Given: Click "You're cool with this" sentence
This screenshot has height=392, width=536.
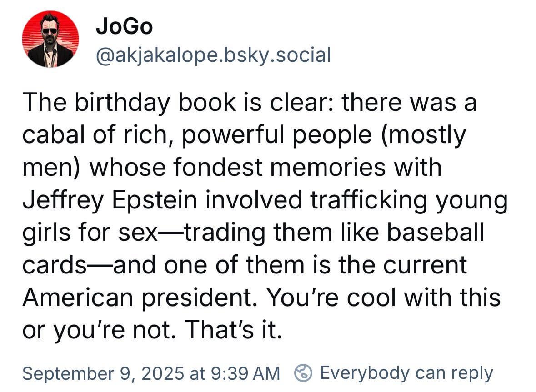Looking at the screenshot, I should click(x=383, y=298).
